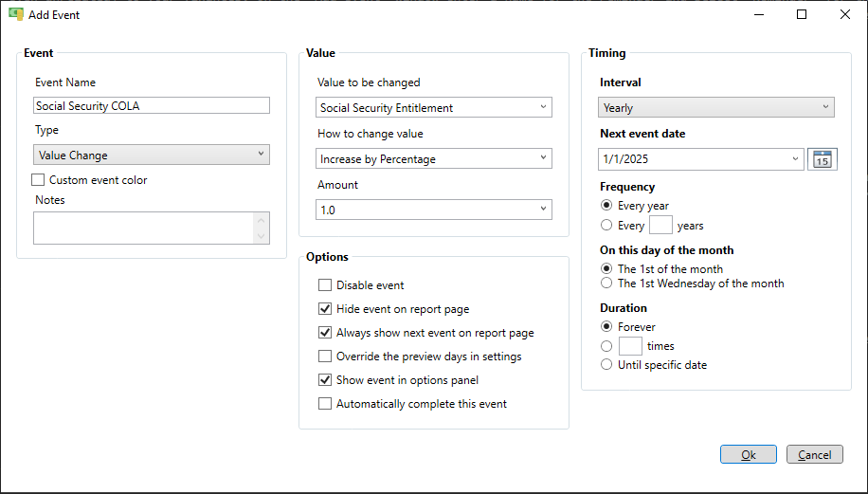Screen dimensions: 868x494
Task: Click the Ok button
Action: click(x=748, y=455)
